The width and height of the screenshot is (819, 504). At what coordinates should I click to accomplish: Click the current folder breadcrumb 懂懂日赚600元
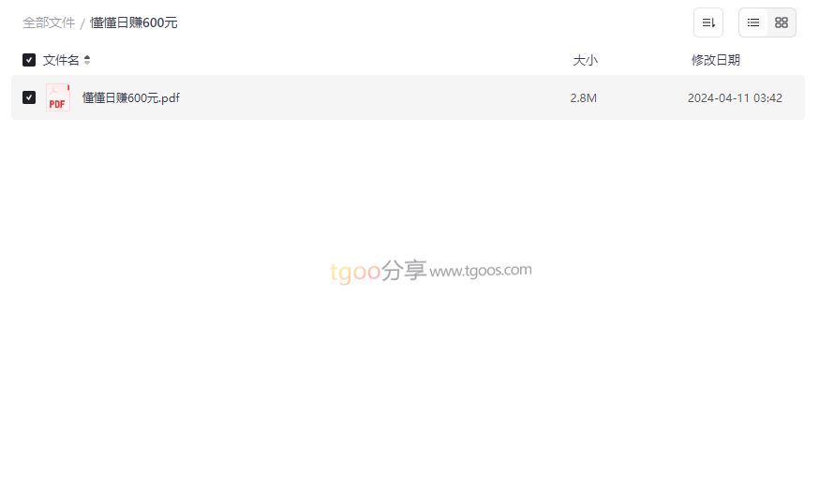(x=134, y=23)
